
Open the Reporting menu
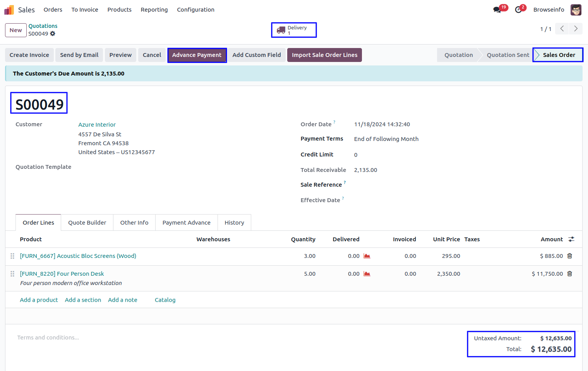(154, 10)
